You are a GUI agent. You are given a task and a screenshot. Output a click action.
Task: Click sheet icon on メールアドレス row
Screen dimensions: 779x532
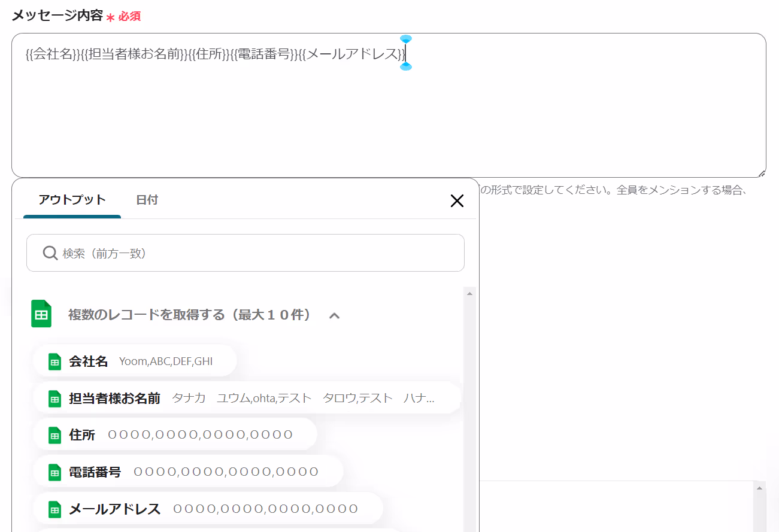pyautogui.click(x=54, y=509)
